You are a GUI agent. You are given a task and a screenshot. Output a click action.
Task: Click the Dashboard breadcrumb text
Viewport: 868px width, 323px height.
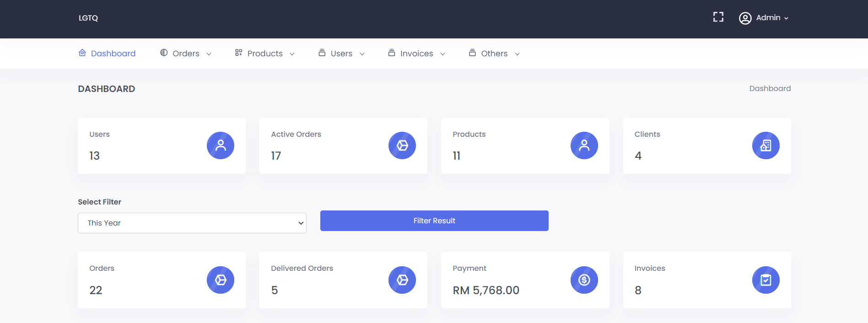770,89
